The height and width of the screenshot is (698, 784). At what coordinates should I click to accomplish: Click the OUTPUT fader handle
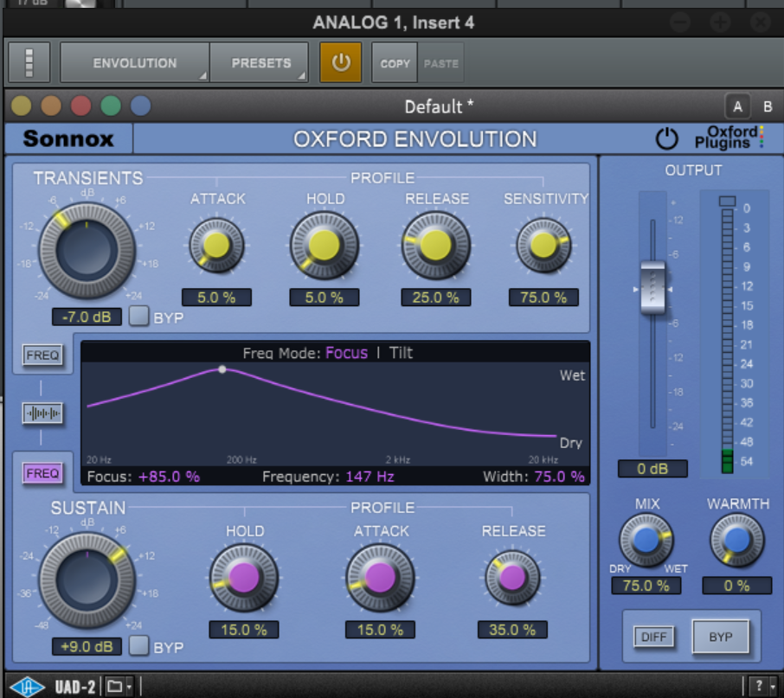point(652,288)
